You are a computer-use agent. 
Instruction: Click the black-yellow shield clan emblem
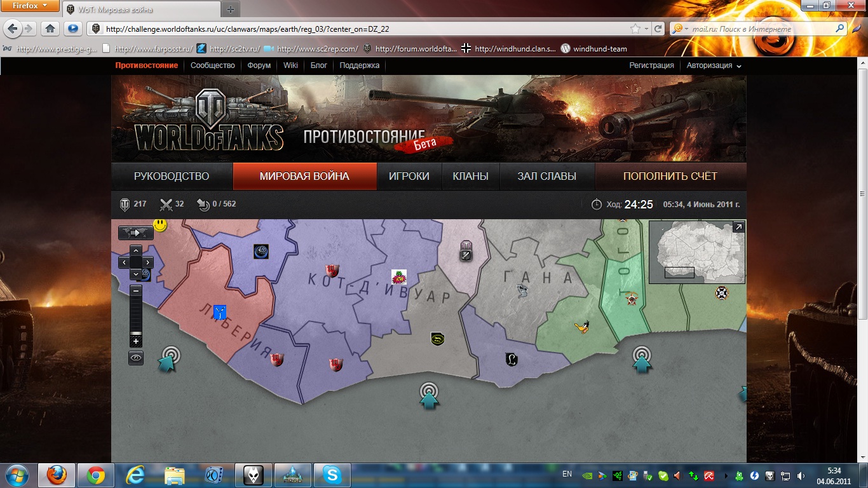(437, 339)
